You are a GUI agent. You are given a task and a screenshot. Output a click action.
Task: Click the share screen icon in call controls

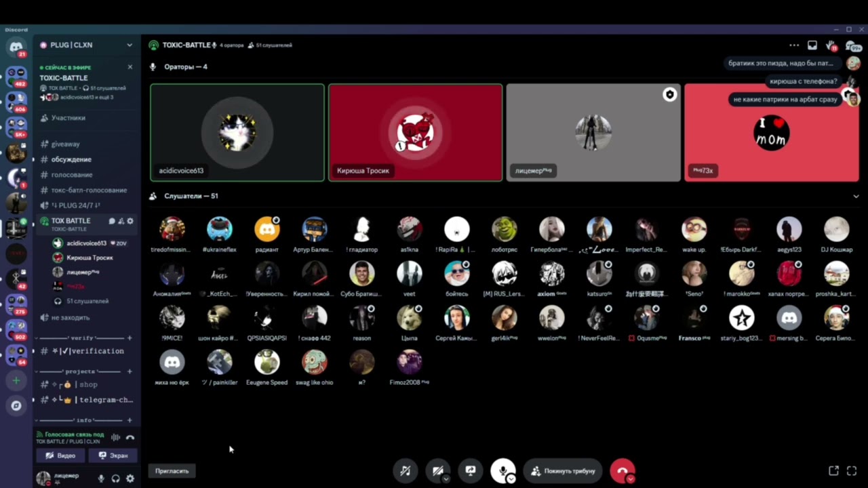471,470
